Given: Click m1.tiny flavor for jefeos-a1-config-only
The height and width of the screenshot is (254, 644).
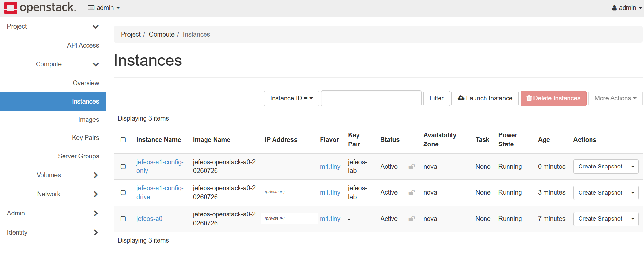Looking at the screenshot, I should pos(330,167).
